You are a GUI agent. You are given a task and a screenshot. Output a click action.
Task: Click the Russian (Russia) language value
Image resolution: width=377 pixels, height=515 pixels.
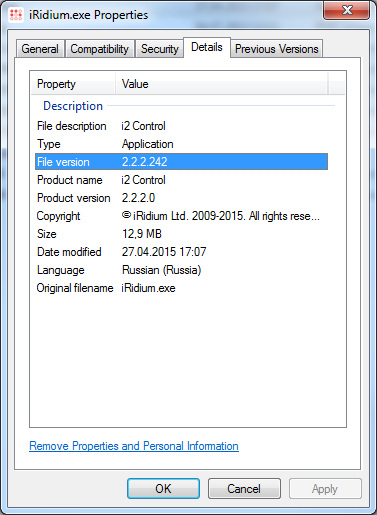click(162, 270)
